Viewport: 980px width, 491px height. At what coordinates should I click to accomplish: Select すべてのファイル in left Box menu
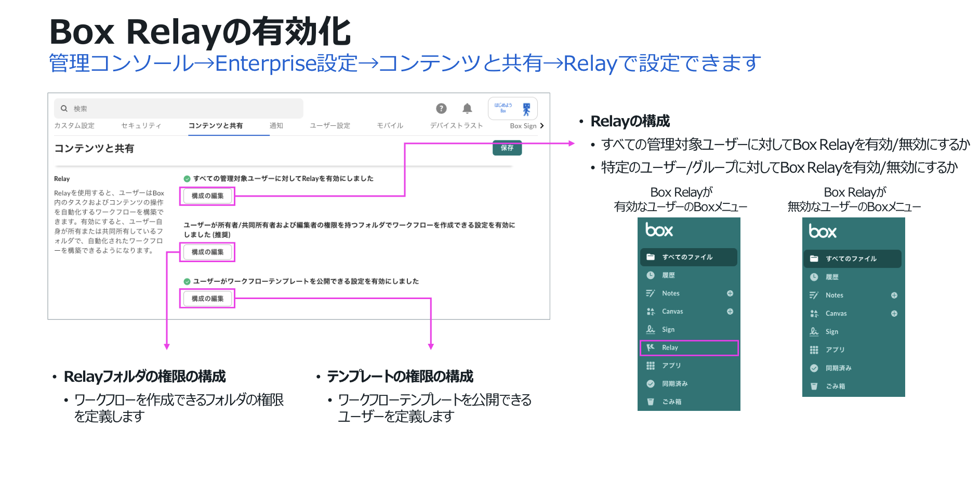coord(688,257)
